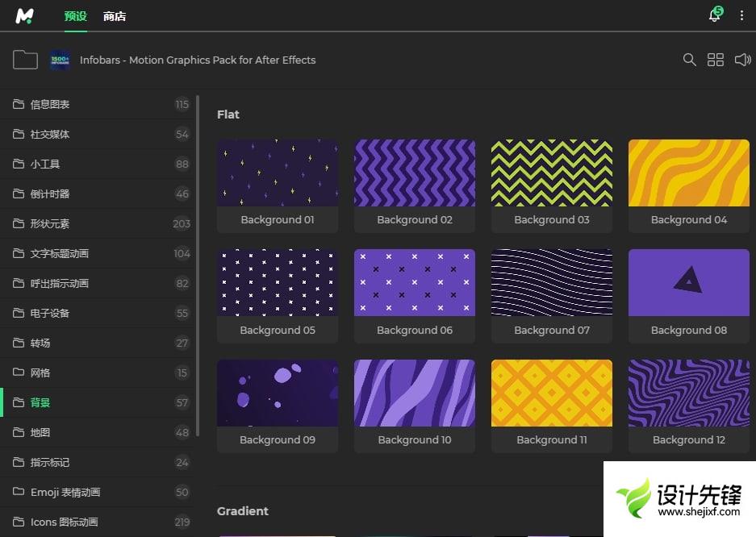Click the sidebar vertical scrollbar

(x=198, y=266)
